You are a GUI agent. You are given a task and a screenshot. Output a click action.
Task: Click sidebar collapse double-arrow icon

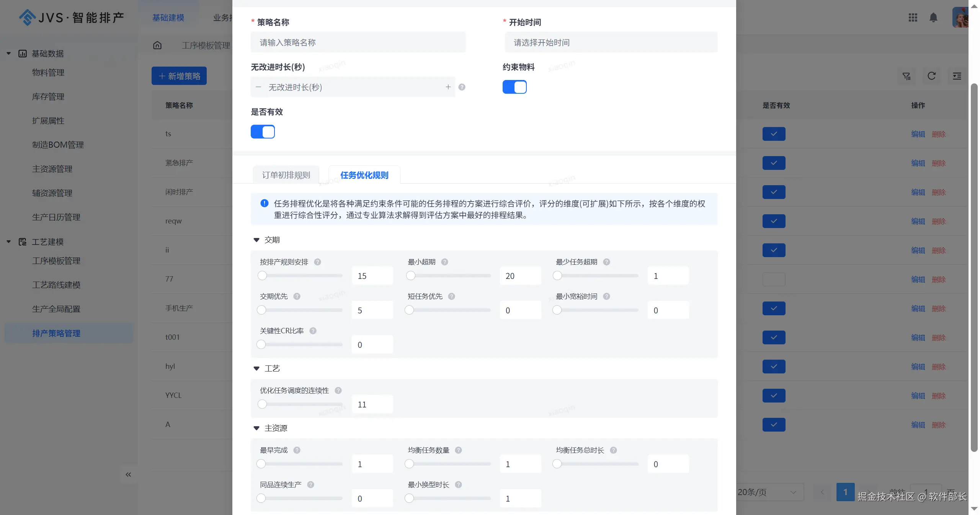click(x=128, y=474)
